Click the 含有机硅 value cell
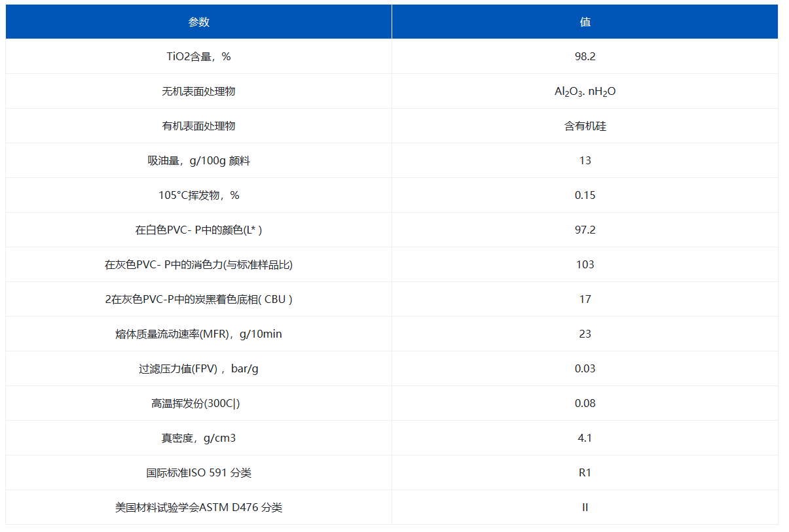 (x=585, y=126)
